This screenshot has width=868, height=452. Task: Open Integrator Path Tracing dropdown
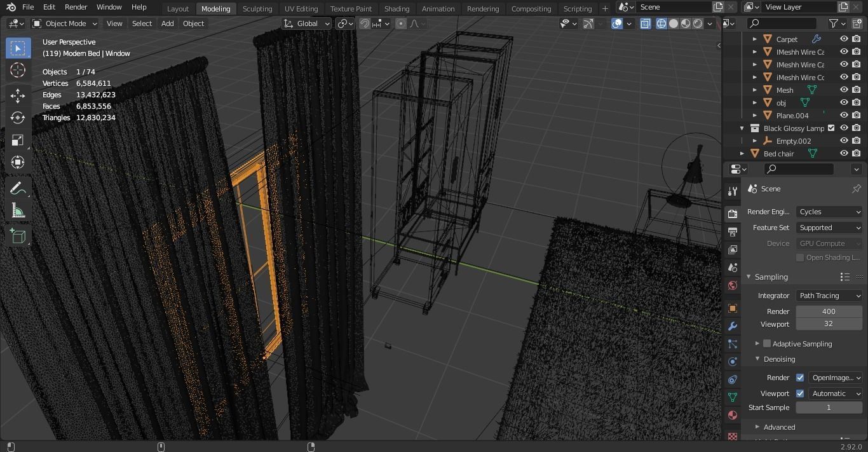tap(829, 296)
